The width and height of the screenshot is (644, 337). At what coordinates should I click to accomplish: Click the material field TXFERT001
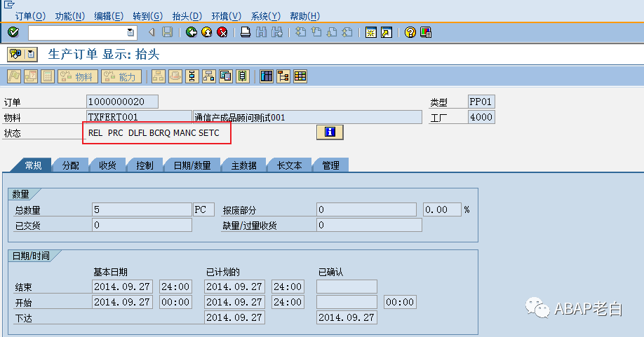click(x=139, y=117)
